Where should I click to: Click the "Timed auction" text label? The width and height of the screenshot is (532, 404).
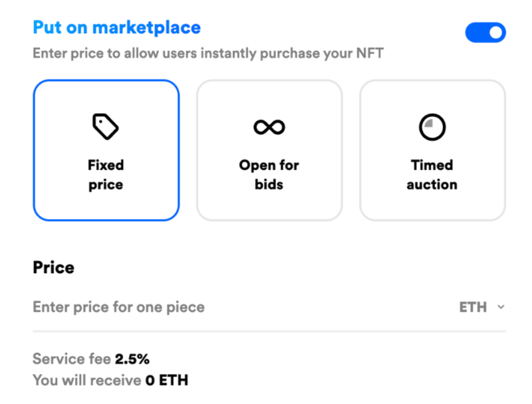coord(432,175)
